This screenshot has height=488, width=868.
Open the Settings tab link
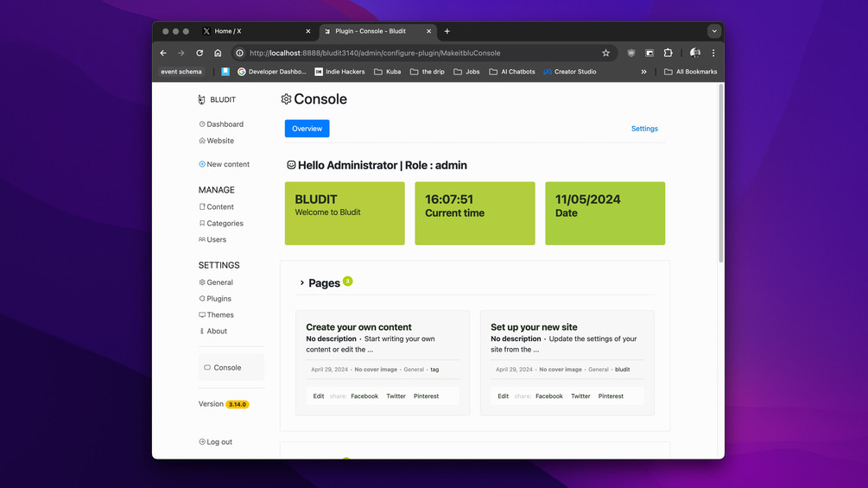644,129
